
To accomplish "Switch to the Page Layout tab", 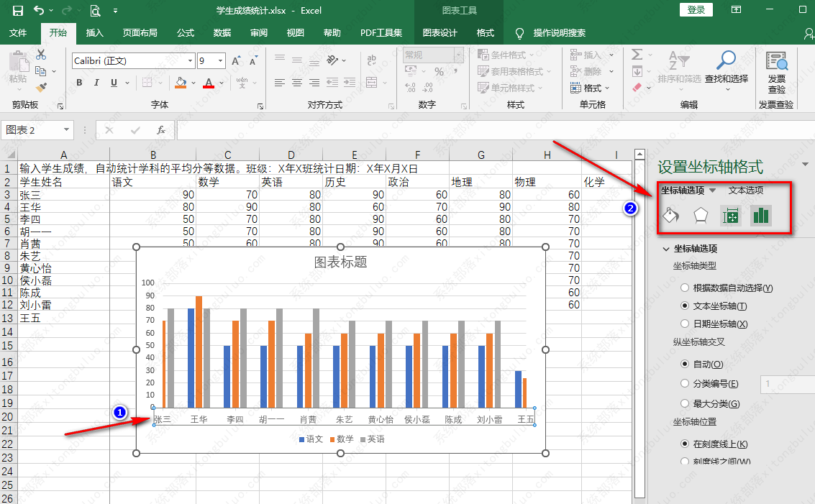I will (140, 33).
